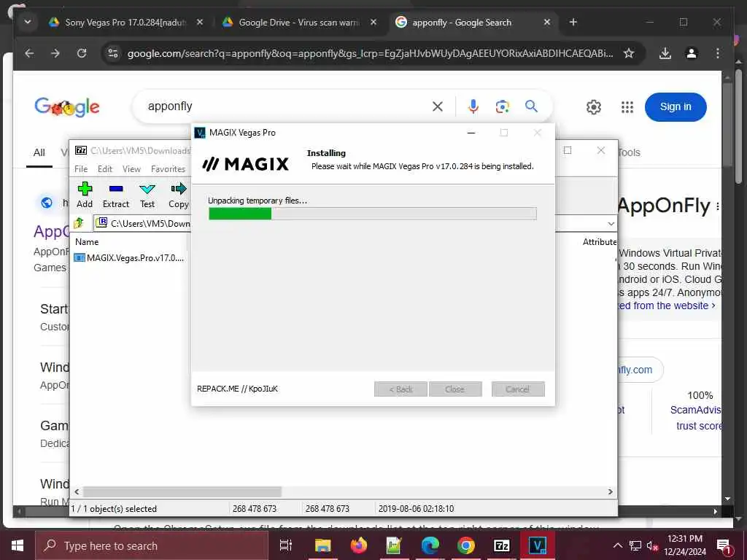Viewport: 747px width, 560px height.
Task: Open Chrome tab search dropdown
Action: [x=28, y=22]
